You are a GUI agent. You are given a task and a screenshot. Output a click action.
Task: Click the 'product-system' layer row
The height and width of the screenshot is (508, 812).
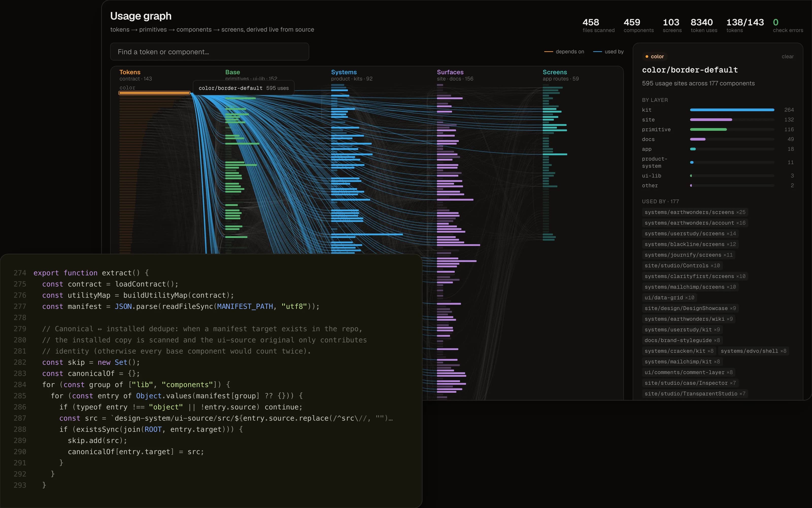click(718, 162)
